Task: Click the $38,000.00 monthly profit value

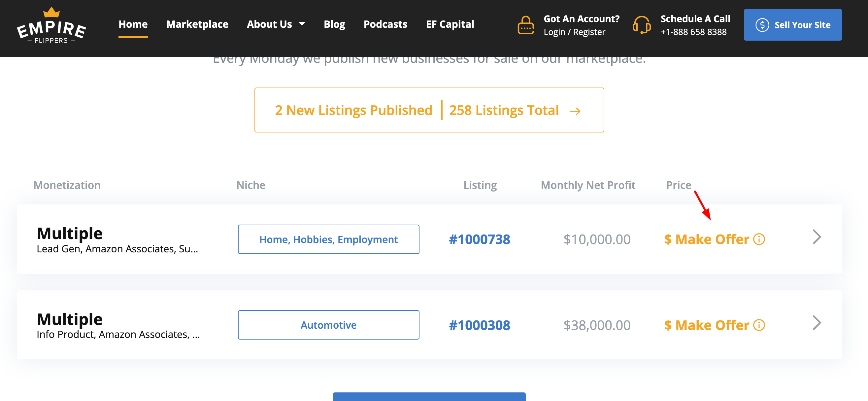Action: 597,325
